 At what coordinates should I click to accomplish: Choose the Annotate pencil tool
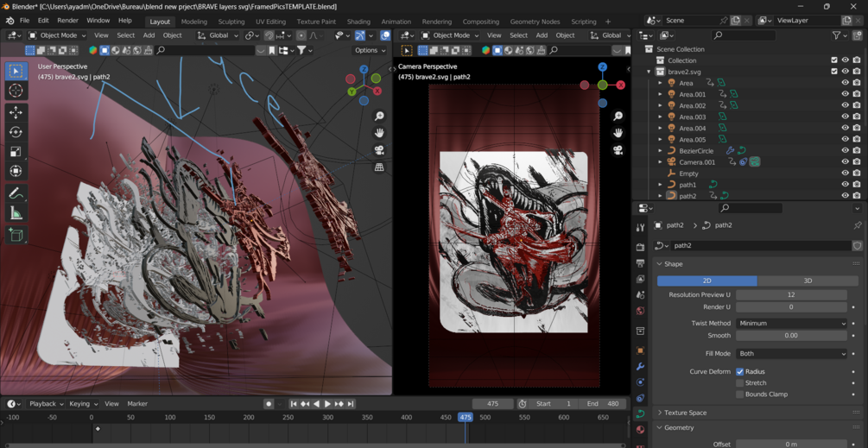[x=16, y=194]
